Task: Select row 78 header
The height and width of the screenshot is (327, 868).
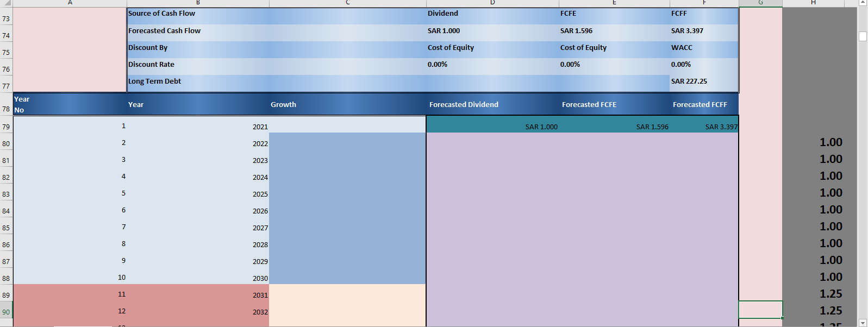Action: pos(6,104)
